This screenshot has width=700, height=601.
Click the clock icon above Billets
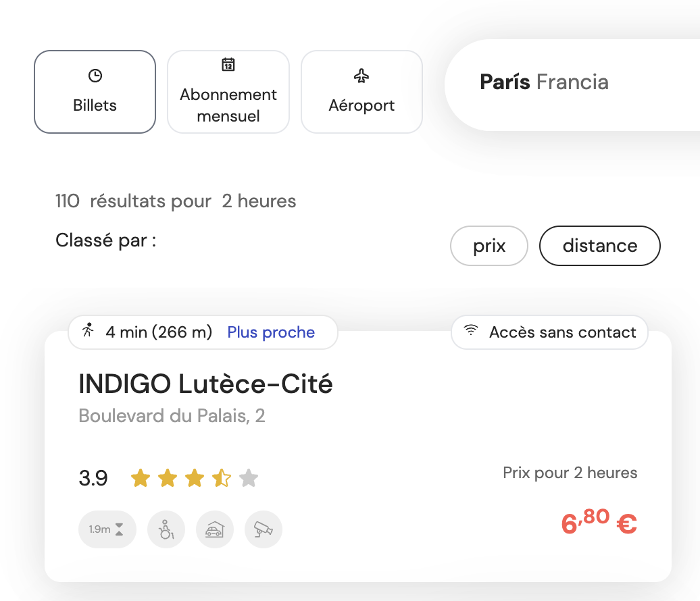click(x=95, y=74)
